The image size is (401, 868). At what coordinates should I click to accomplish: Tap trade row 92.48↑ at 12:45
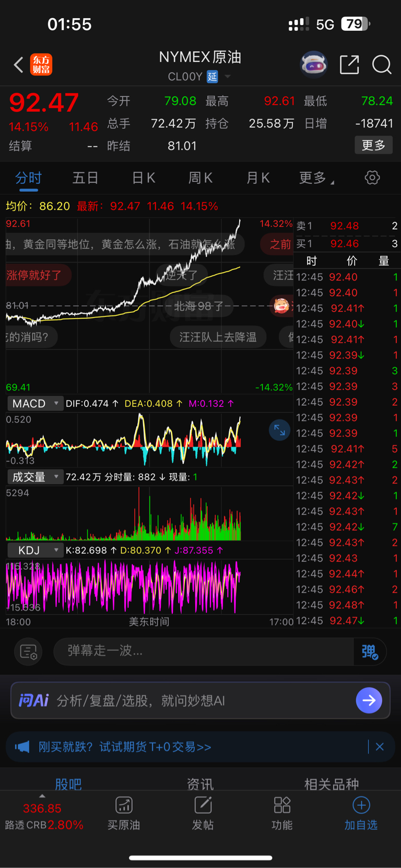point(347,605)
